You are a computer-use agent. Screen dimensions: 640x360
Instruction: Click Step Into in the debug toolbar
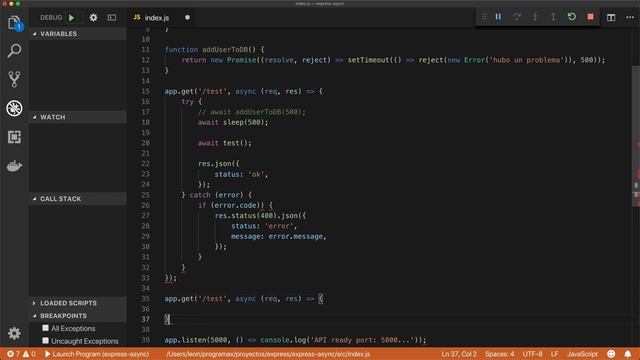click(535, 17)
